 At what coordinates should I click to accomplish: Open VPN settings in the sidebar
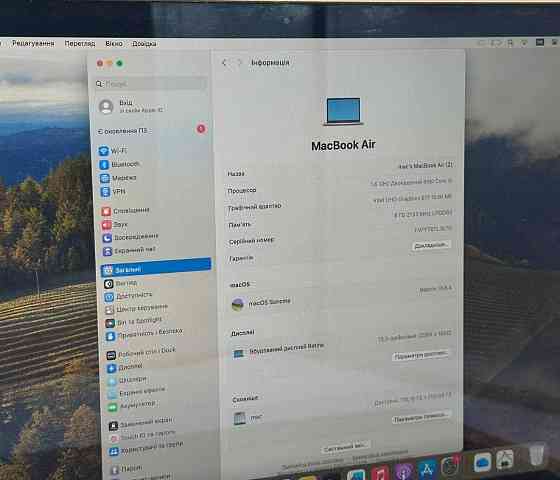pyautogui.click(x=113, y=192)
